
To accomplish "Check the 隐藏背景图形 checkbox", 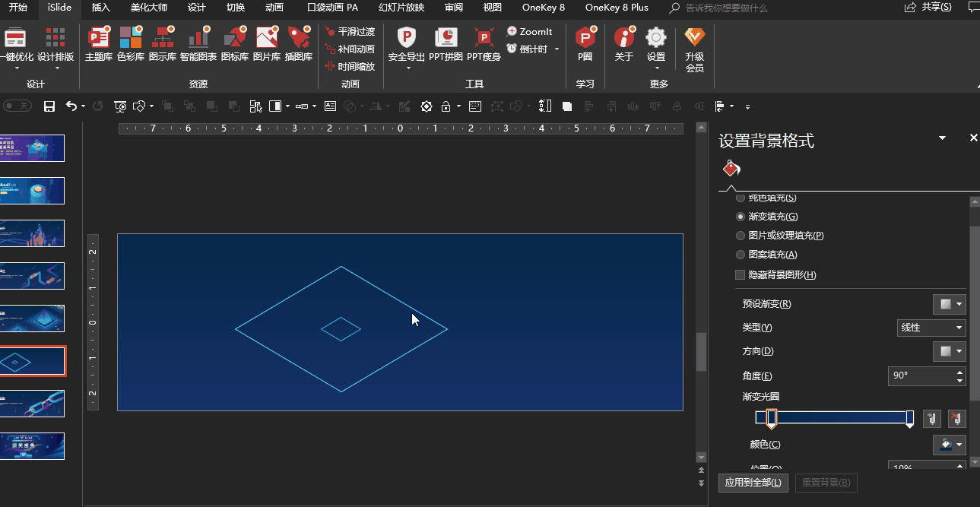I will pos(741,275).
